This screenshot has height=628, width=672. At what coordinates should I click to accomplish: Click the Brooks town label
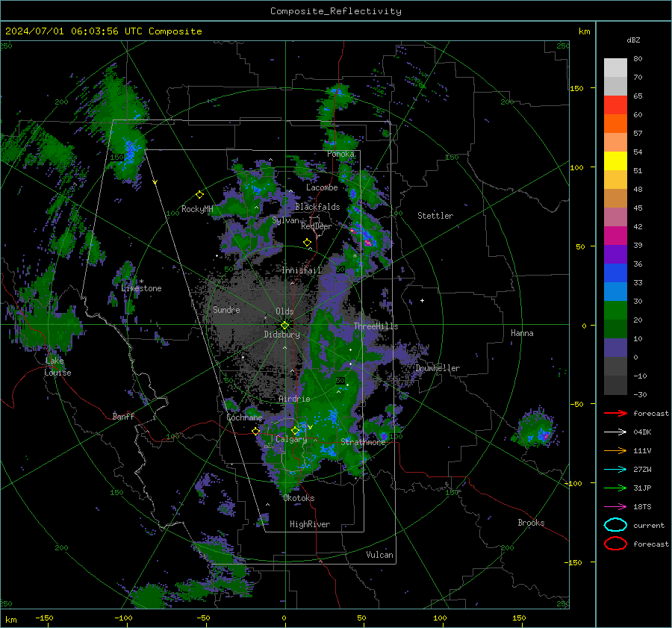pos(531,523)
